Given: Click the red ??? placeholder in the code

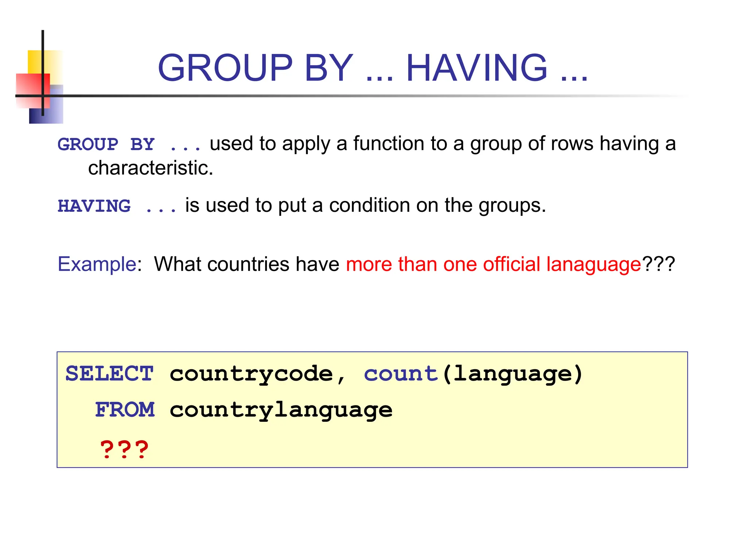Looking at the screenshot, I should click(x=124, y=449).
